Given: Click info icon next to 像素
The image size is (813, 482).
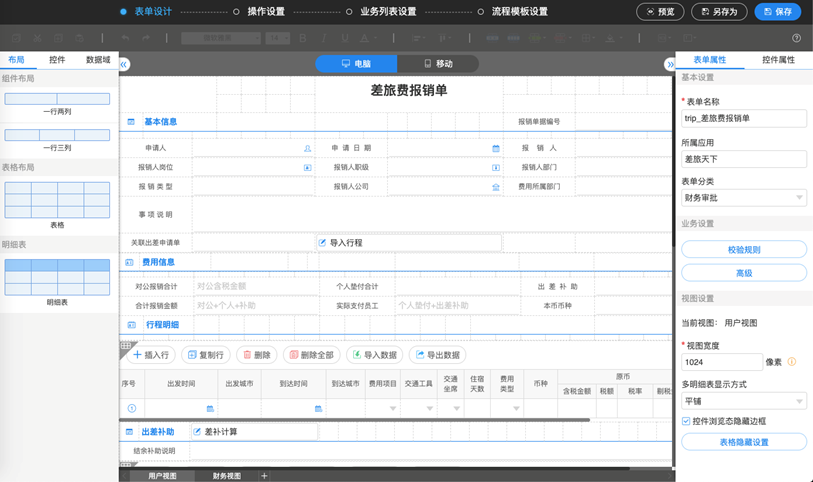Looking at the screenshot, I should point(792,362).
